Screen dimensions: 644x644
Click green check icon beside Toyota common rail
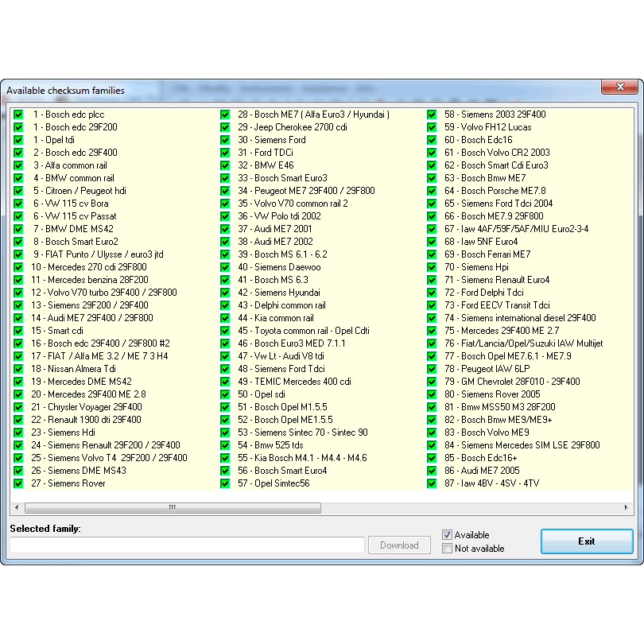point(225,331)
